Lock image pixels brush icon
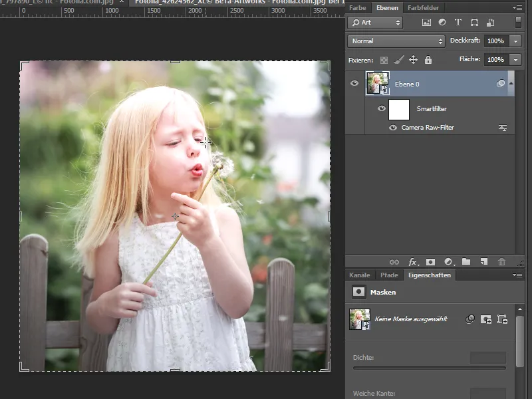The image size is (532, 399). click(398, 60)
